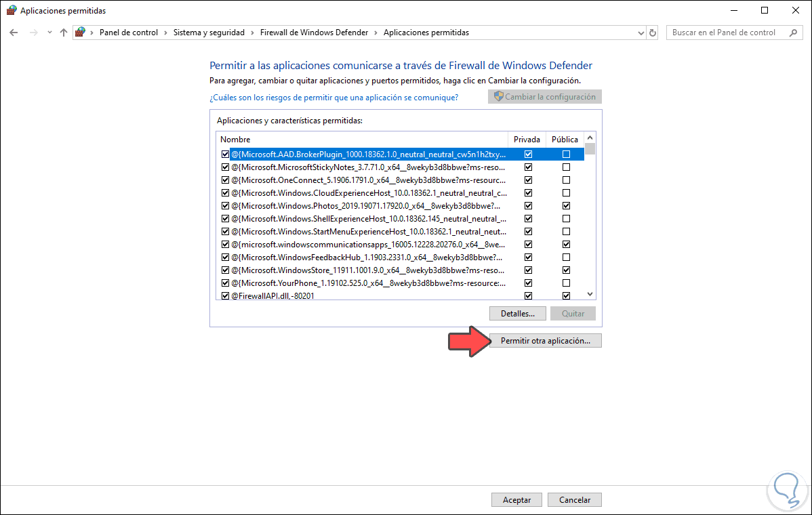812x515 pixels.
Task: Enable Pública access for Microsoft.Windows.CloudExperienceHost
Action: [x=565, y=192]
